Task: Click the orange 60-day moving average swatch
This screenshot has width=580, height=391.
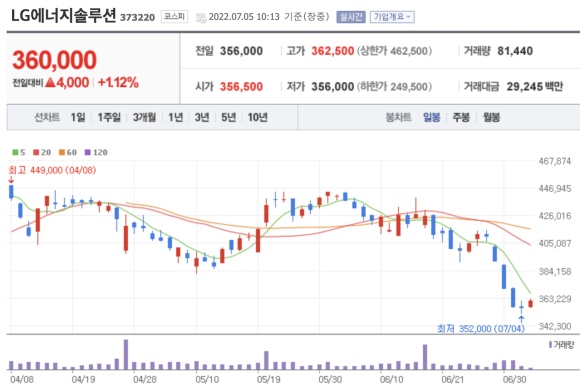Action: [62, 152]
